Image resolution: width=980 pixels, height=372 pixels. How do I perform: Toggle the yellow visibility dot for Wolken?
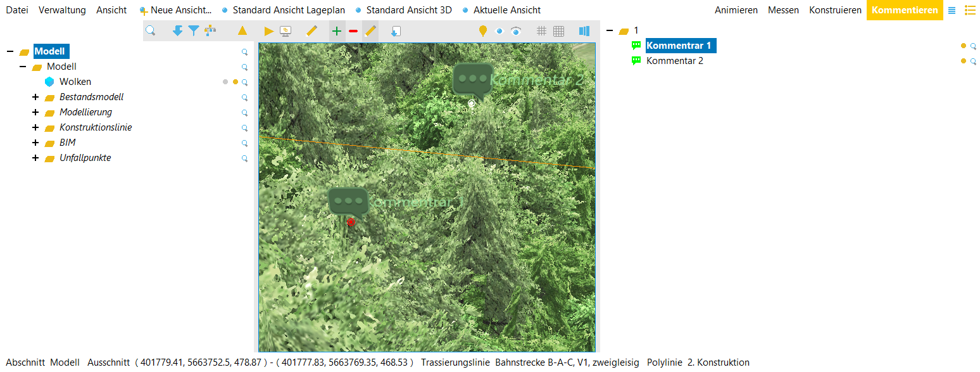(236, 82)
